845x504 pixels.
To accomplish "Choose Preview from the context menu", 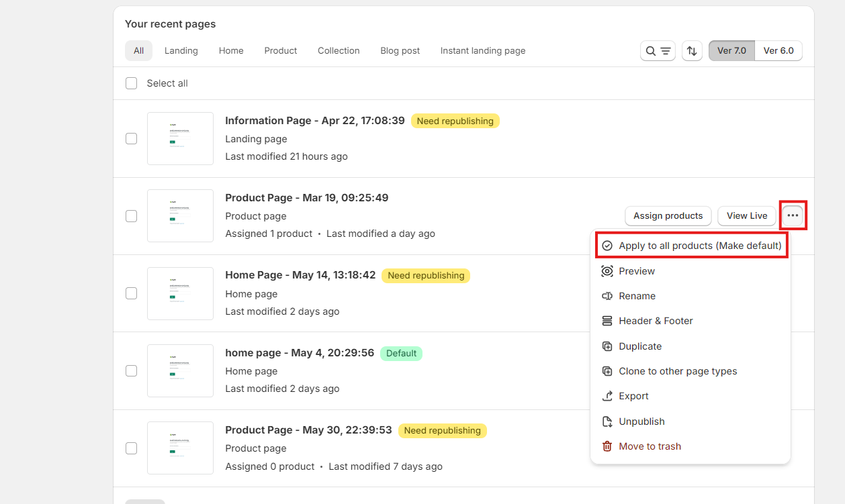I will click(636, 271).
